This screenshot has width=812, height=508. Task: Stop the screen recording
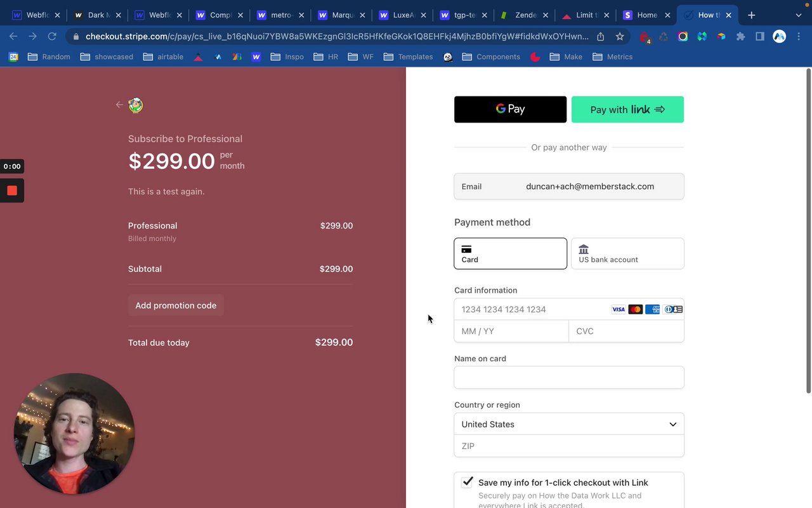(12, 190)
